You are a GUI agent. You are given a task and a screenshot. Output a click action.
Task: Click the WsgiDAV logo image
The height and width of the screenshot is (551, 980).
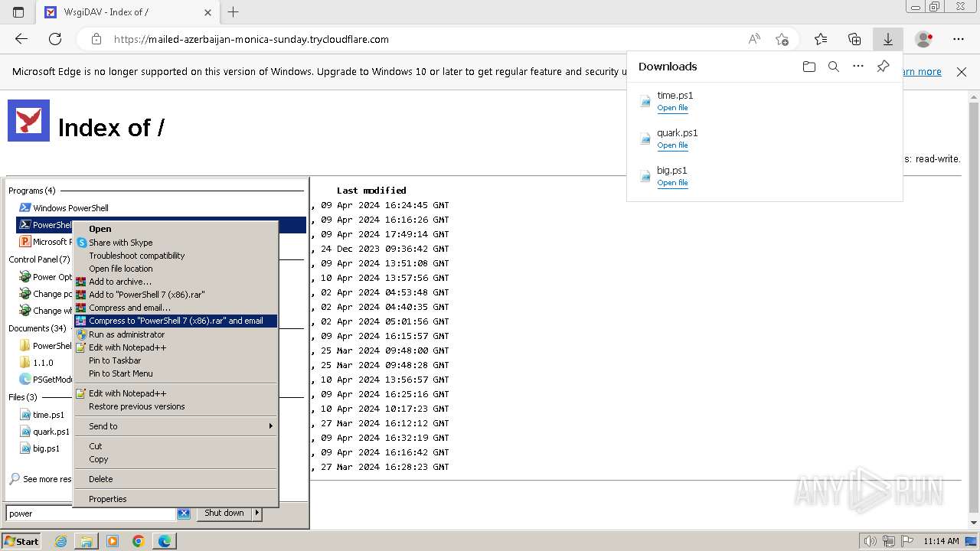click(x=29, y=121)
